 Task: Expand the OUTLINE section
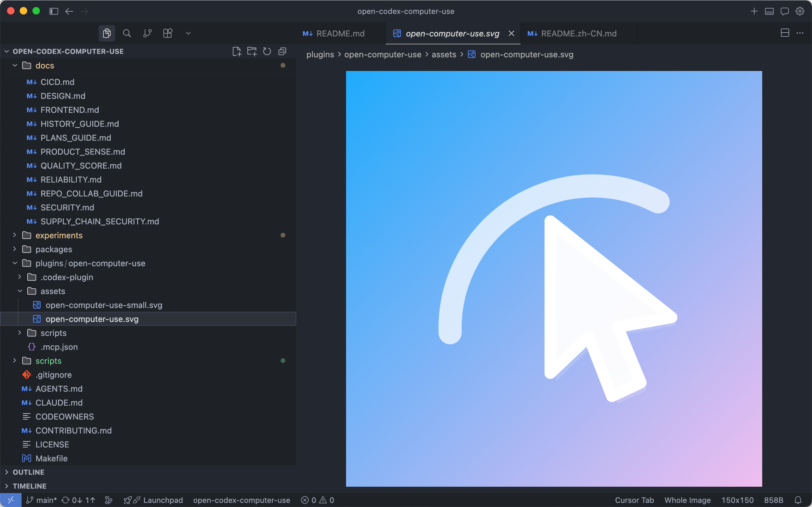point(29,472)
